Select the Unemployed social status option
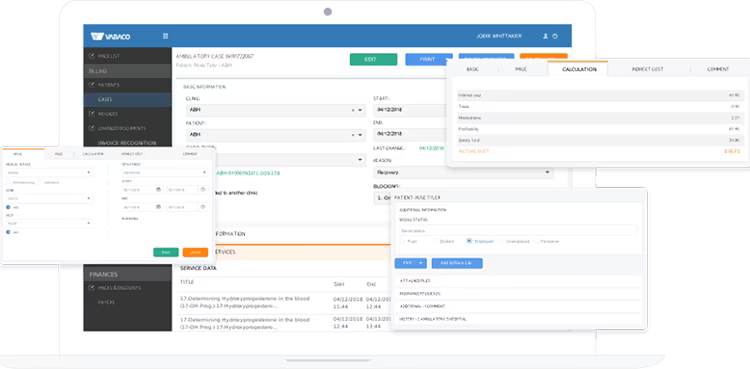 (502, 241)
